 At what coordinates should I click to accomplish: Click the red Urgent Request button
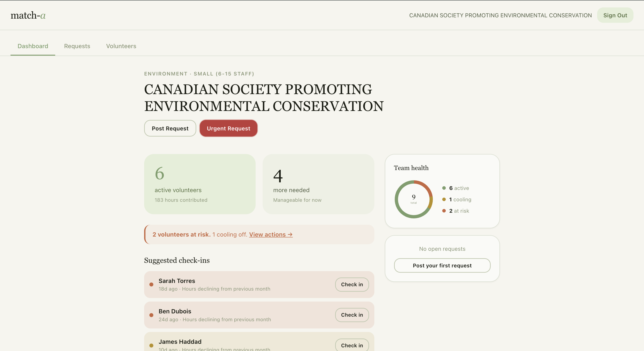click(228, 128)
